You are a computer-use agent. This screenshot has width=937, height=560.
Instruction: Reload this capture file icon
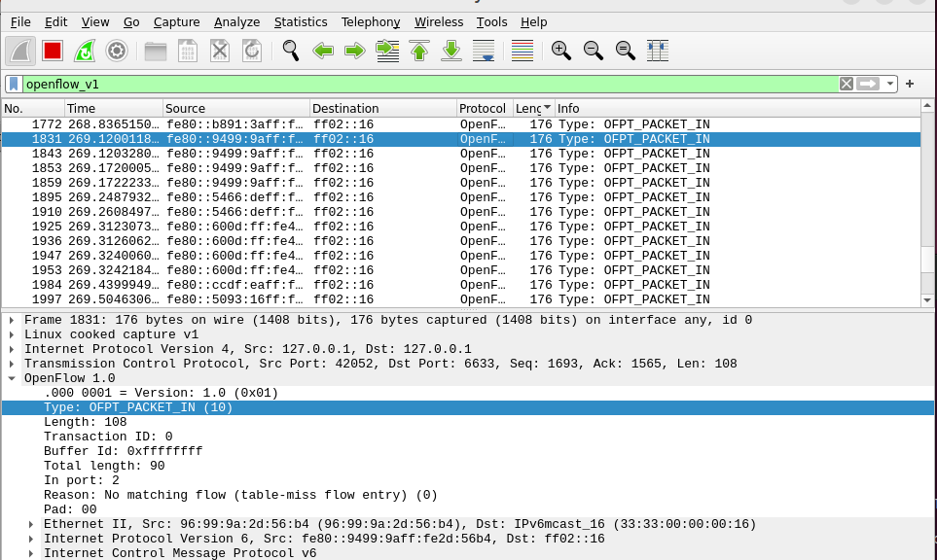pyautogui.click(x=252, y=51)
